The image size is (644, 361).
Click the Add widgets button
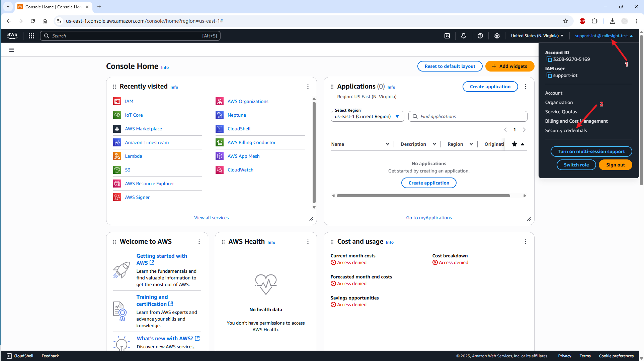pyautogui.click(x=509, y=66)
